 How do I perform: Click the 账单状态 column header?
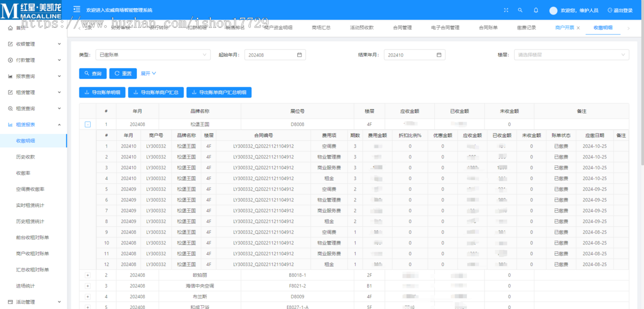pyautogui.click(x=561, y=135)
